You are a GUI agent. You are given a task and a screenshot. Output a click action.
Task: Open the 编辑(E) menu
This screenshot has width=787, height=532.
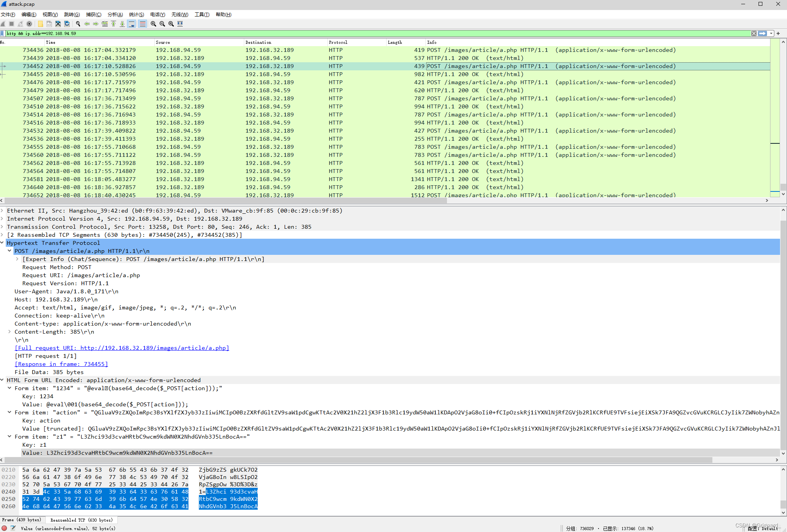[x=29, y=15]
